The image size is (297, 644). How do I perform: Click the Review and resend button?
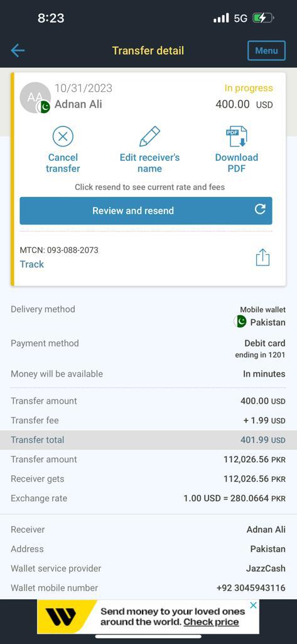pyautogui.click(x=146, y=211)
